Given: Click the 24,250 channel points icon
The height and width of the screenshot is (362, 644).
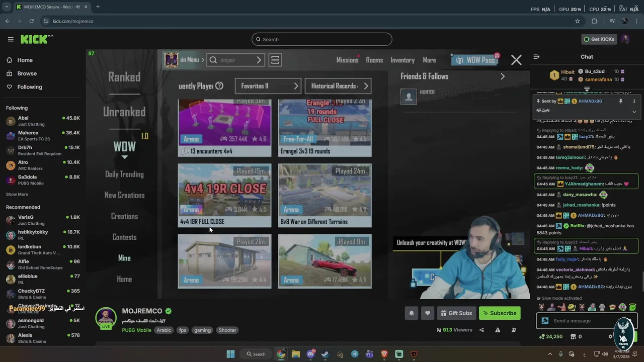Looking at the screenshot, I should (x=542, y=337).
